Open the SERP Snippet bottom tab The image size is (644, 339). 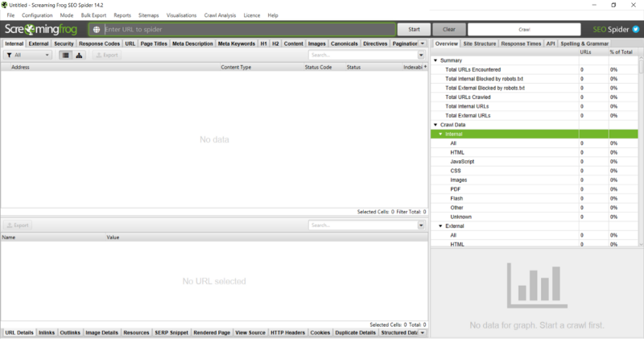click(171, 333)
